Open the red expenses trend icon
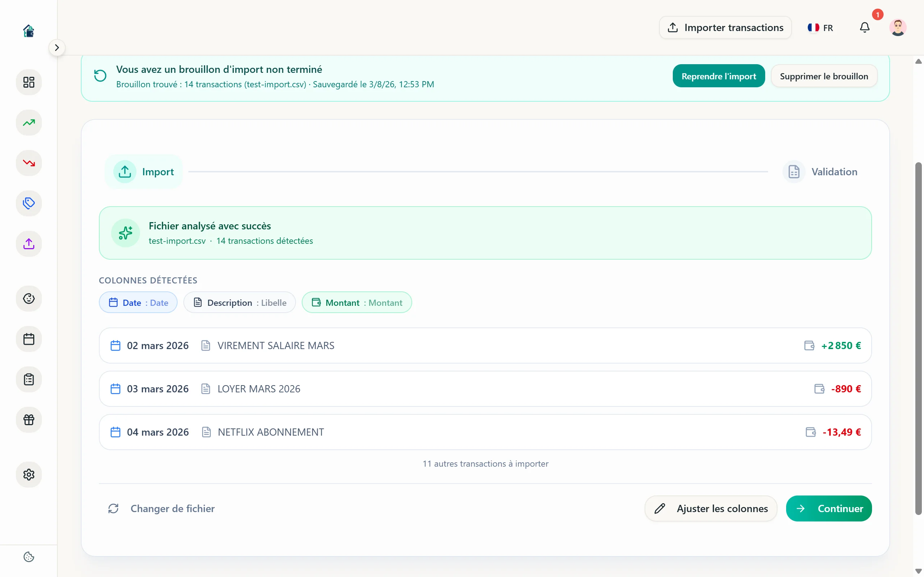The height and width of the screenshot is (577, 924). (29, 163)
